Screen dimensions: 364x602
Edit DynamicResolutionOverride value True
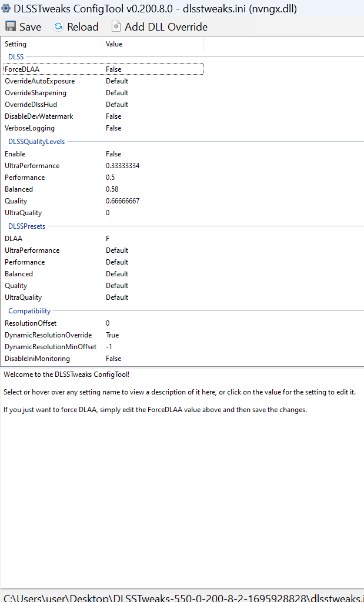112,335
